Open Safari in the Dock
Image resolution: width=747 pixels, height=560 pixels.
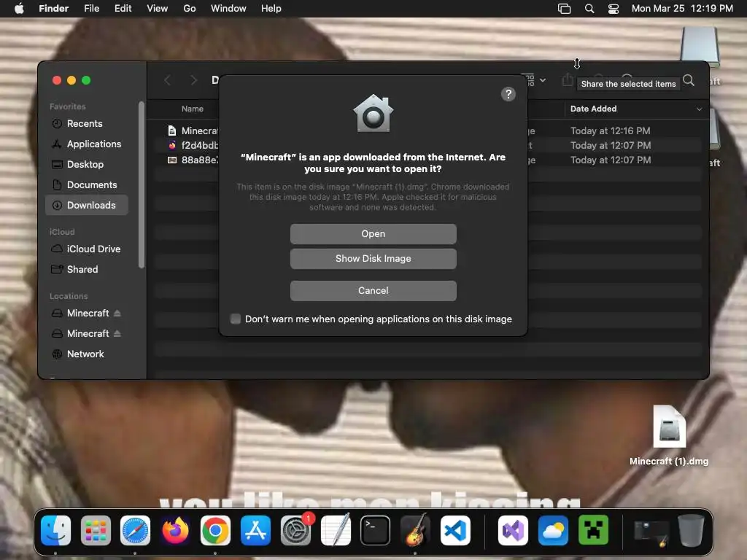tap(135, 530)
